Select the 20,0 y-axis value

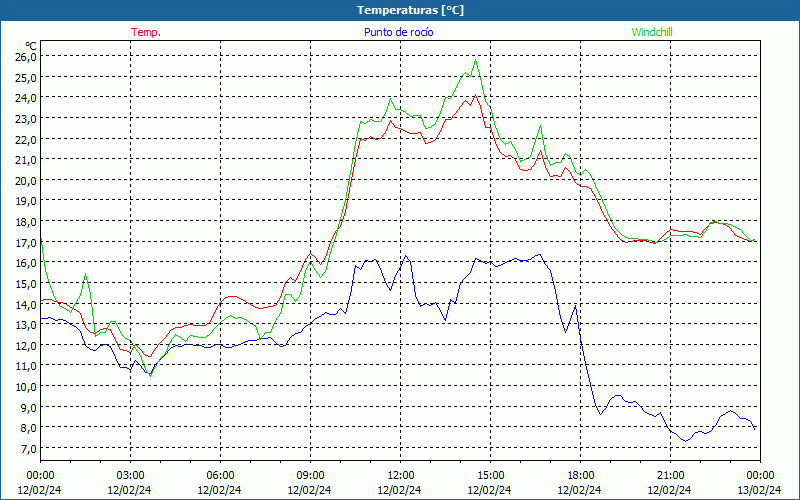(25, 180)
